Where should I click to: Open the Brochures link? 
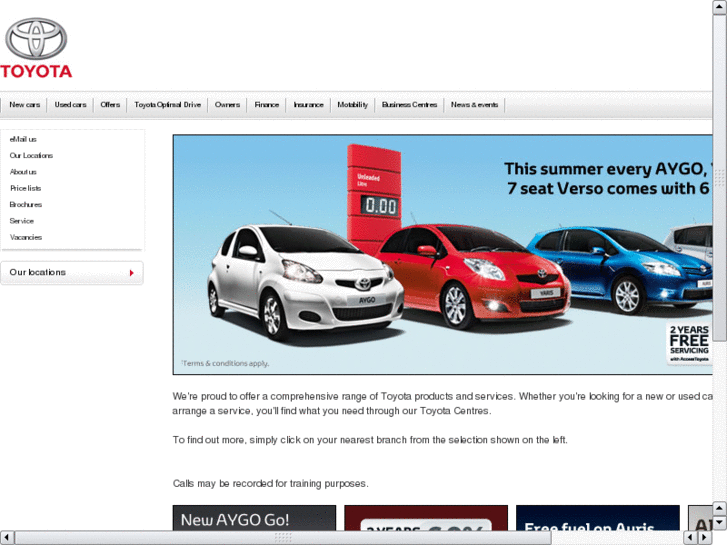coord(26,205)
